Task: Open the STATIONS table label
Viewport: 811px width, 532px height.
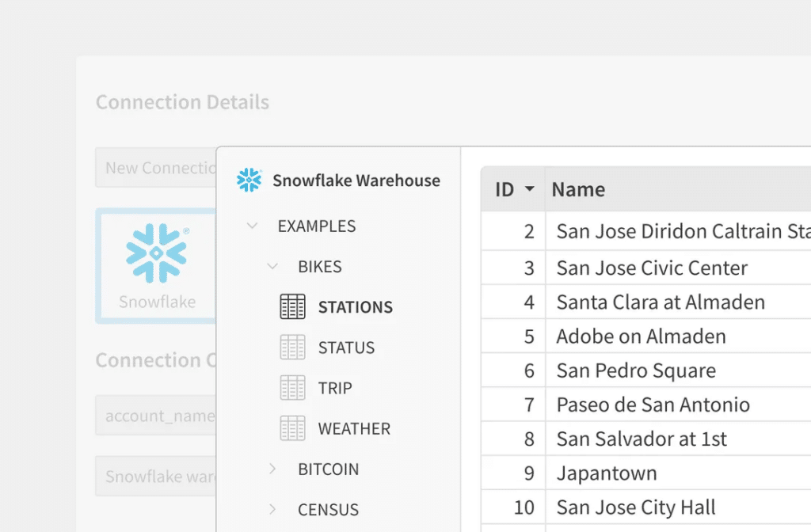Action: click(356, 307)
